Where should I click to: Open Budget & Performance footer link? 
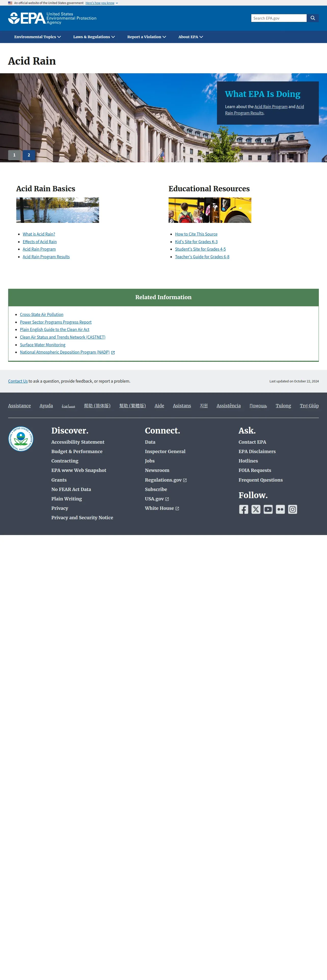pyautogui.click(x=77, y=452)
